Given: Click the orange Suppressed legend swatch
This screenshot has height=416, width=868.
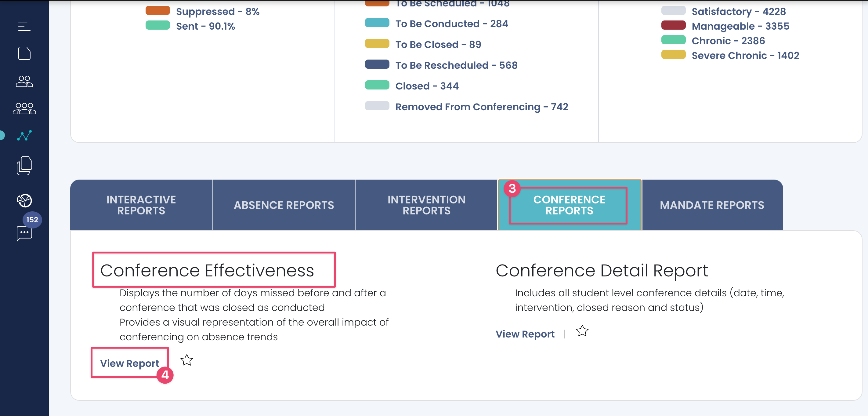Looking at the screenshot, I should [x=158, y=10].
